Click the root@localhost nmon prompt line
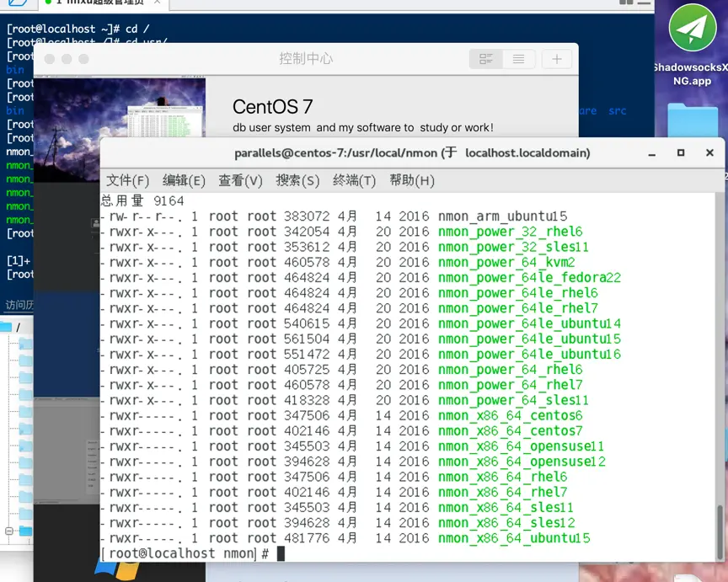The image size is (728, 582). [192, 553]
